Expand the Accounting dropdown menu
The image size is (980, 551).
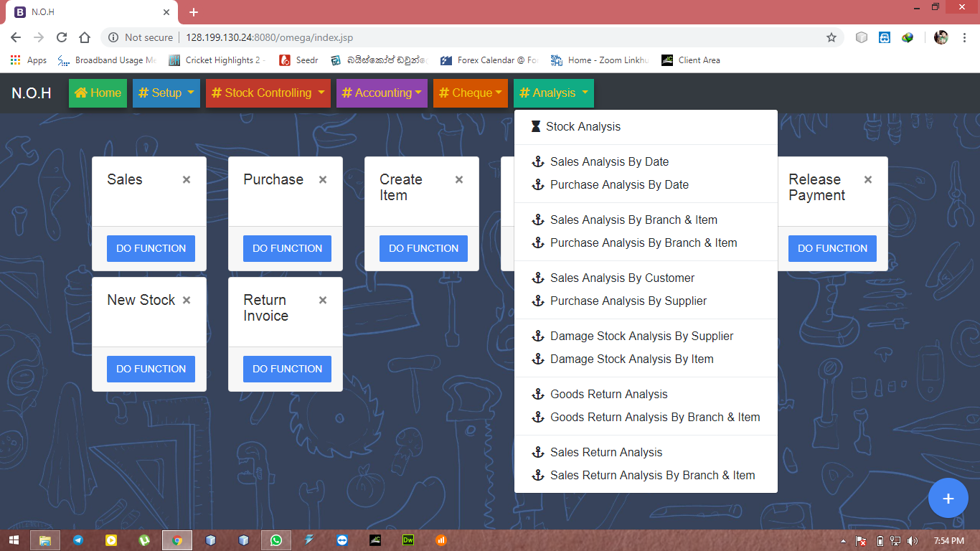(382, 93)
